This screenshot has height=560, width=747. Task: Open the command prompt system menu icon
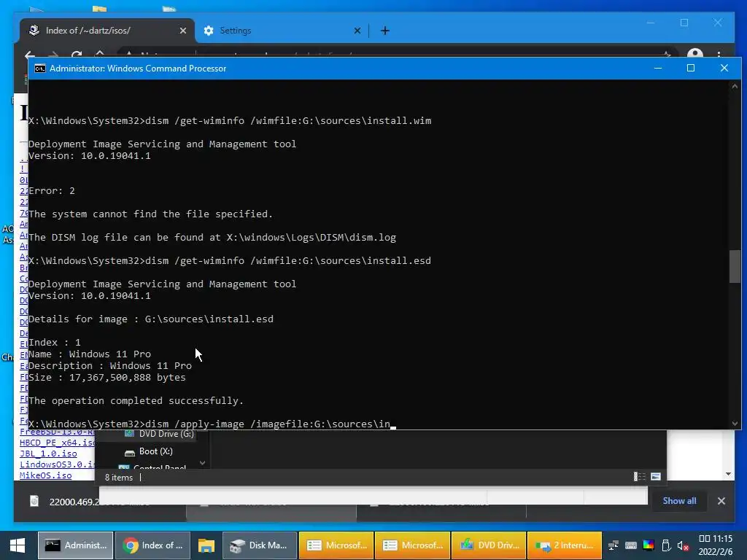pyautogui.click(x=40, y=69)
